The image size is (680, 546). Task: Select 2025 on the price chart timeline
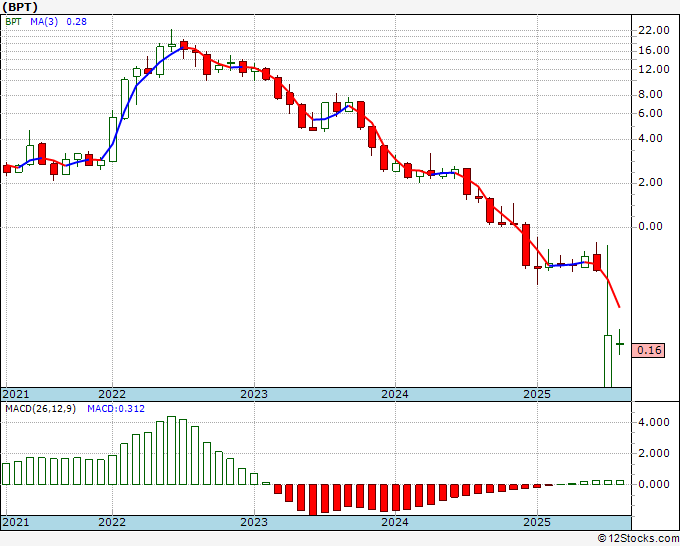pos(537,394)
